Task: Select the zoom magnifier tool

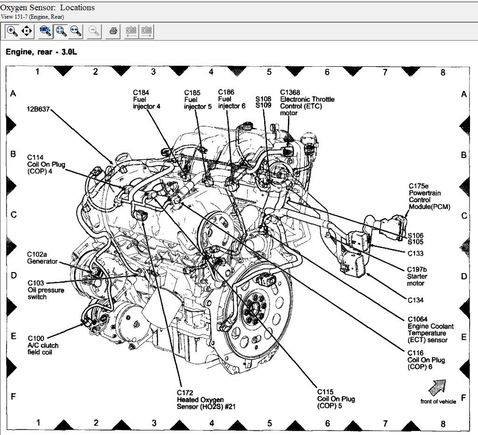Action: click(x=12, y=31)
